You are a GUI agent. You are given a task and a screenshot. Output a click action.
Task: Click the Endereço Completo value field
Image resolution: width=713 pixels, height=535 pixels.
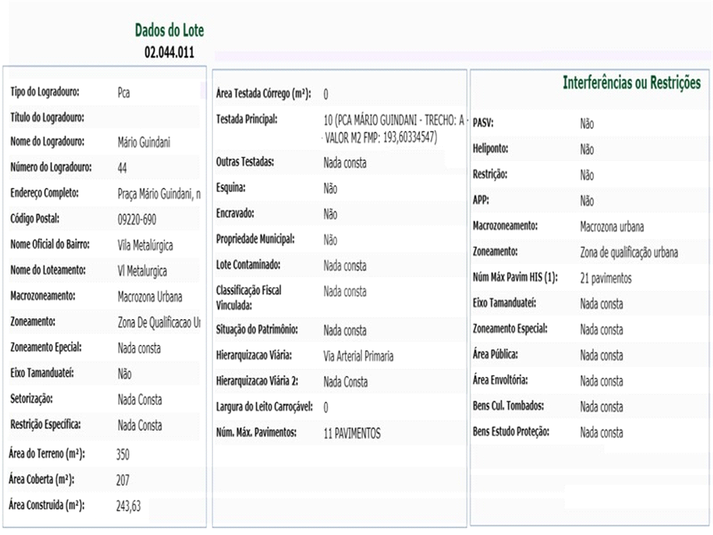(x=159, y=193)
